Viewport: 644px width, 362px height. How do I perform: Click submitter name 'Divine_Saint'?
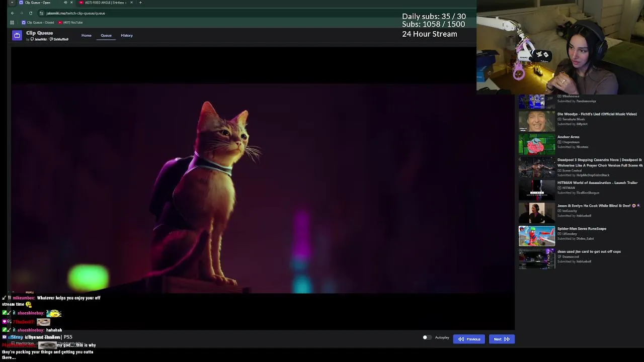click(x=585, y=238)
